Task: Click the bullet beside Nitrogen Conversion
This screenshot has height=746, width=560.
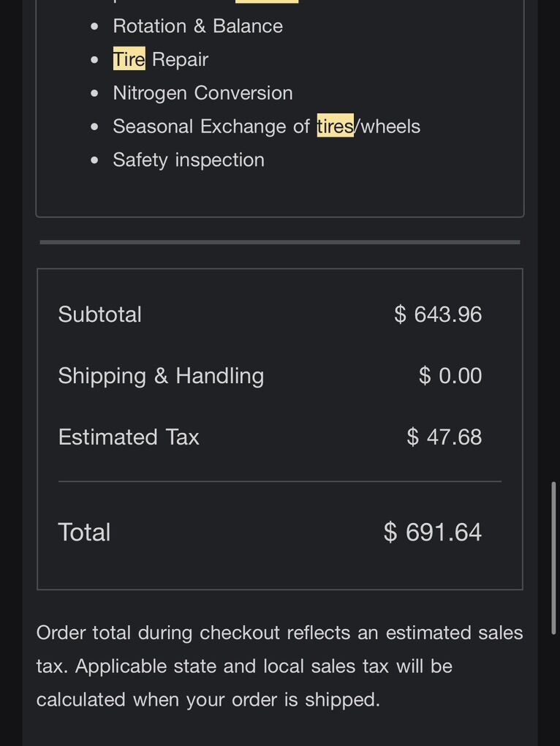Action: pos(95,94)
